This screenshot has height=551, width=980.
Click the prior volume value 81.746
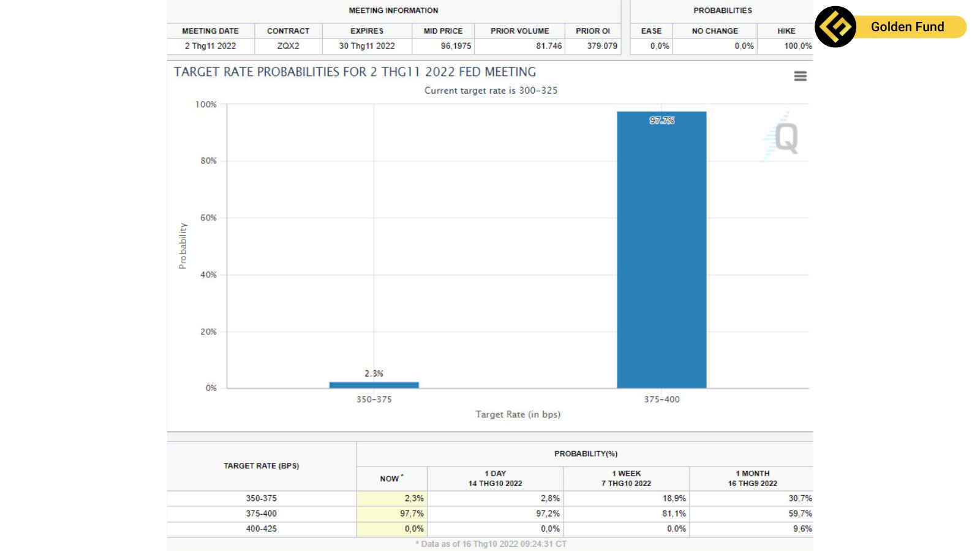[549, 46]
